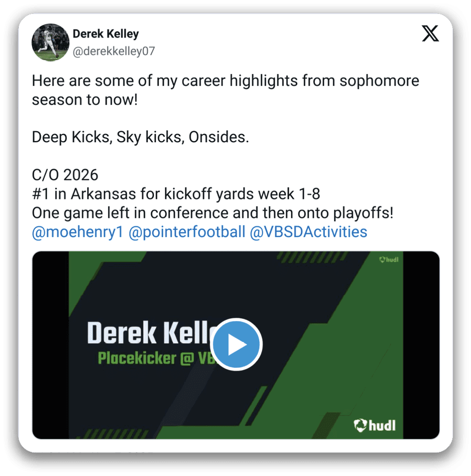Click the 'C/O 2026' text line
The width and height of the screenshot is (471, 476).
pos(65,175)
